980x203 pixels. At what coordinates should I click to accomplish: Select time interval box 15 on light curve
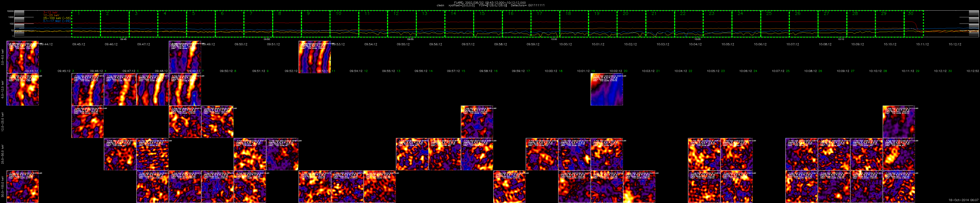488,24
